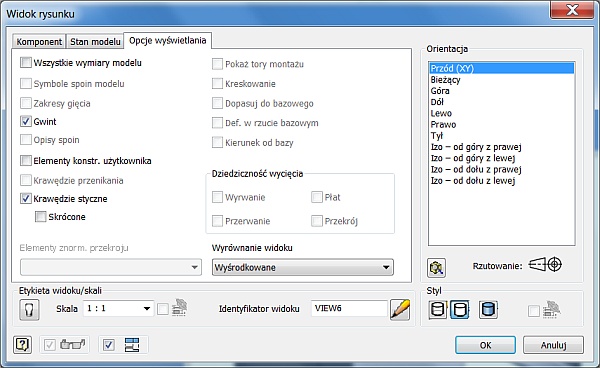The height and width of the screenshot is (368, 600).
Task: Tick Symbole spoin modelu checkbox
Action: click(x=26, y=83)
